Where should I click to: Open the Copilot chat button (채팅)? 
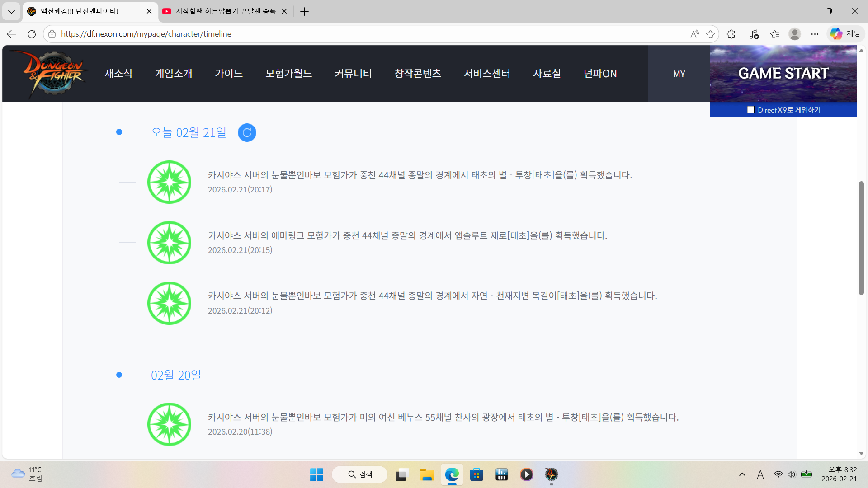[x=846, y=34]
